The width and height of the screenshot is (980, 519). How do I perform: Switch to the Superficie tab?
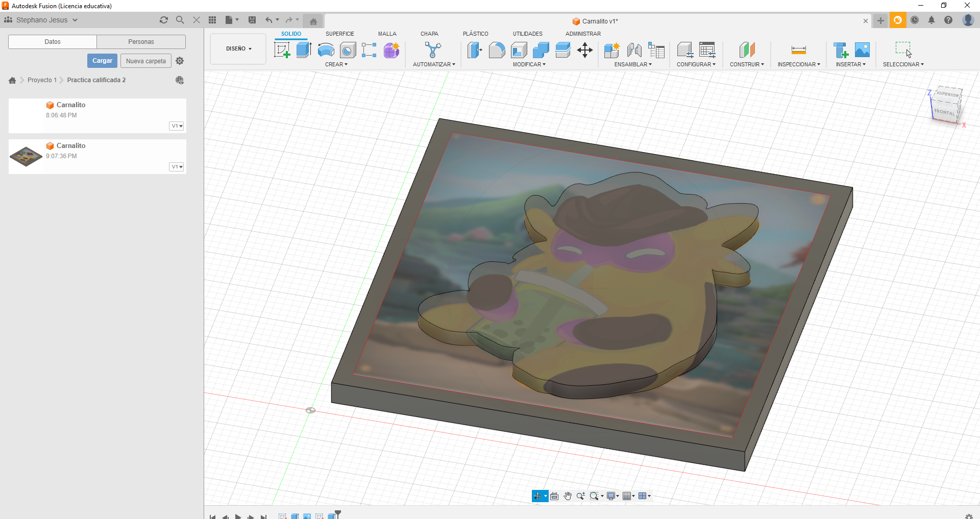340,34
